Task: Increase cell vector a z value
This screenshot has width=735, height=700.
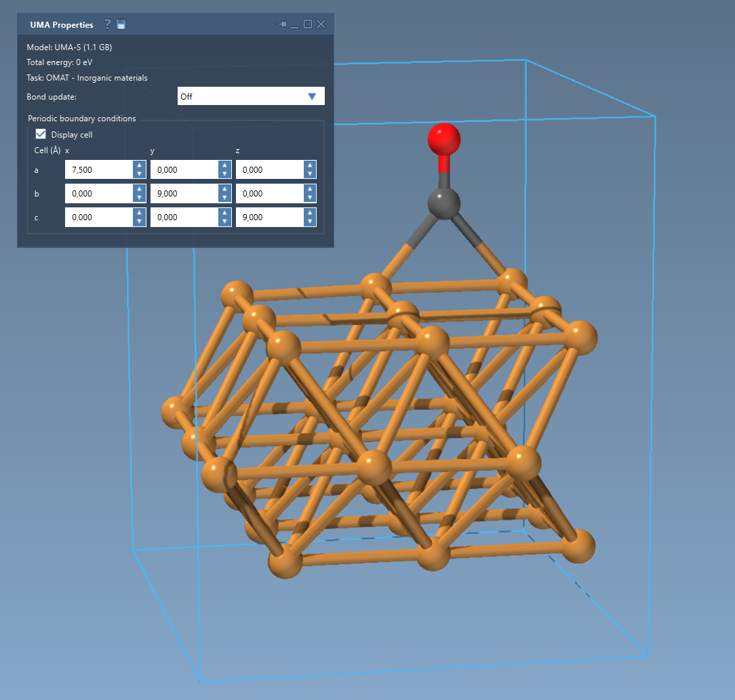Action: point(310,165)
